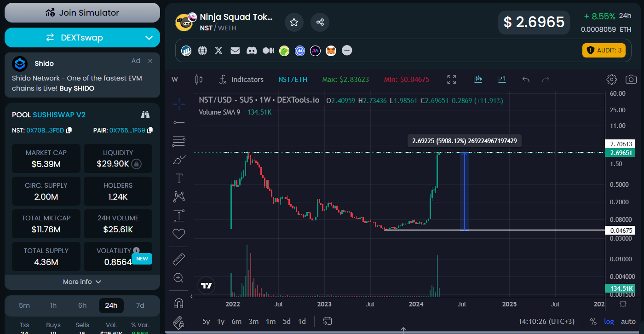The width and height of the screenshot is (644, 334).
Task: Toggle percentage scale on price axis
Action: [593, 322]
